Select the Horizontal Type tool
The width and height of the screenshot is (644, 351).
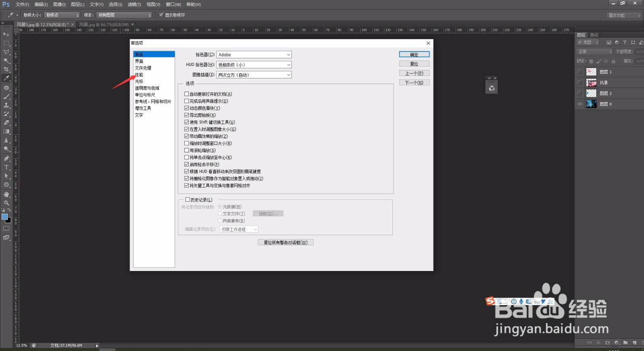coord(6,167)
